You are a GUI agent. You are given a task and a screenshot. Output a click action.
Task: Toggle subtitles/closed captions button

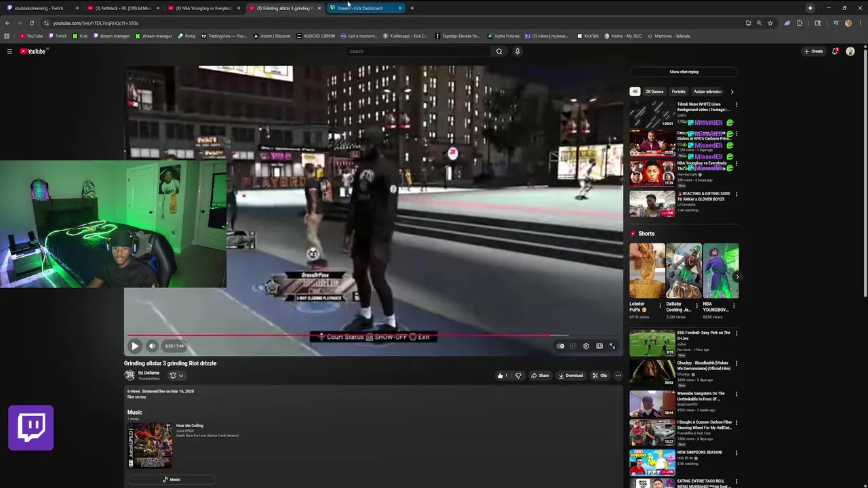(x=573, y=346)
